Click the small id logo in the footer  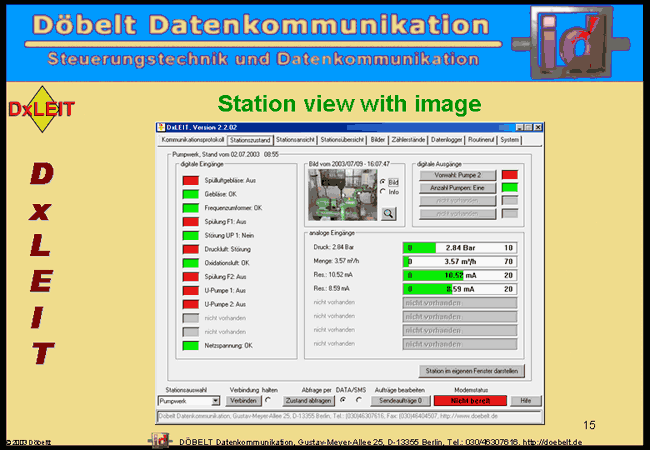click(x=161, y=441)
